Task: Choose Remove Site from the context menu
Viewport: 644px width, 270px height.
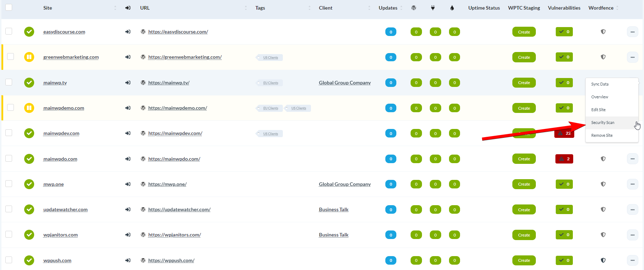Action: pyautogui.click(x=612, y=135)
